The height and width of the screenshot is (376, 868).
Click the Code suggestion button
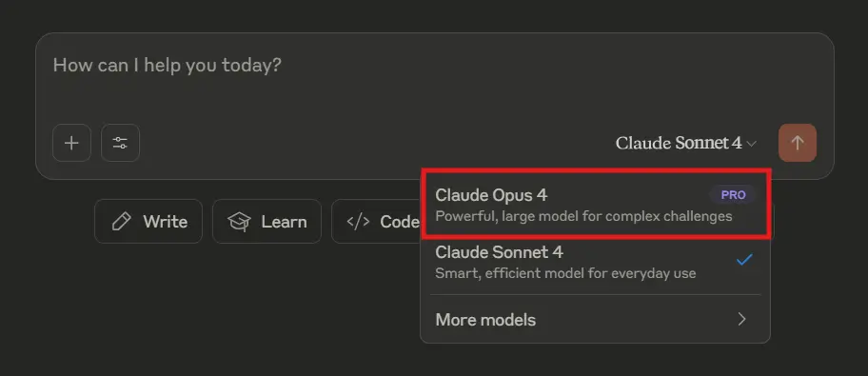point(376,222)
